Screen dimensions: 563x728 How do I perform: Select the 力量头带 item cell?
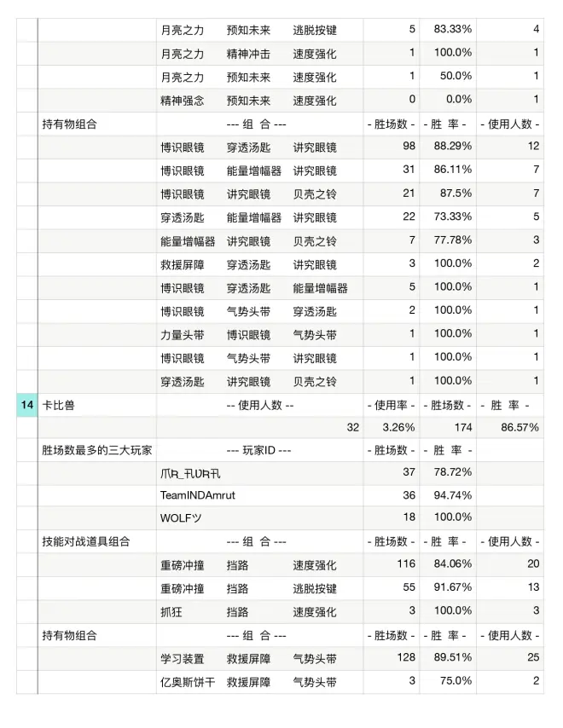(182, 334)
